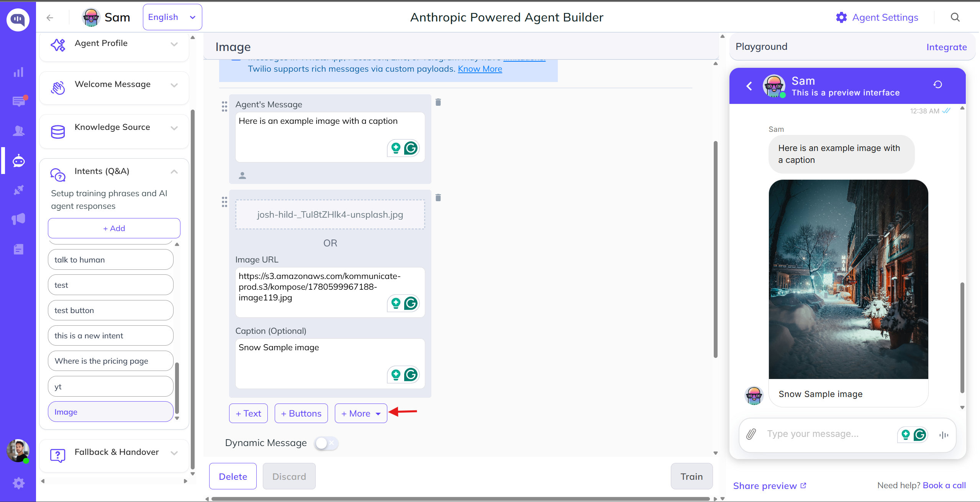Delete the image block via trash icon
This screenshot has height=502, width=980.
[x=438, y=198]
